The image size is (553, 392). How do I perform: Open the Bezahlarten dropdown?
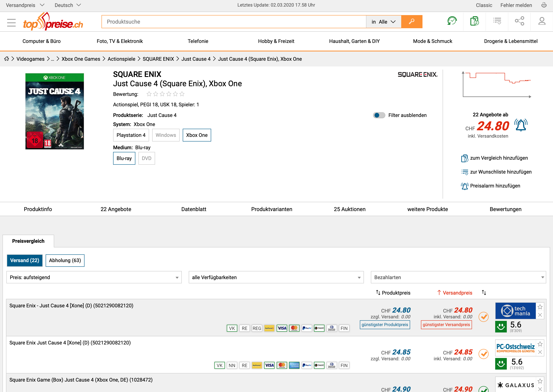coord(458,277)
